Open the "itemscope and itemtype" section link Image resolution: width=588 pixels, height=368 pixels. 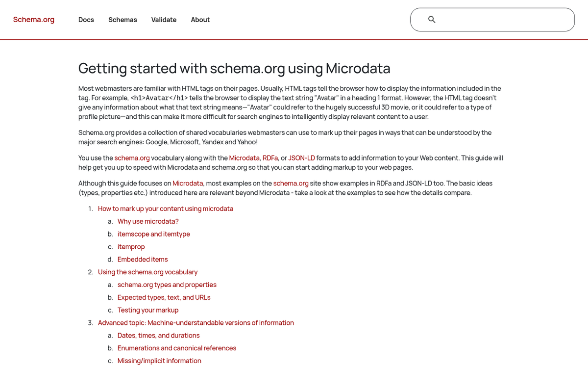click(153, 234)
